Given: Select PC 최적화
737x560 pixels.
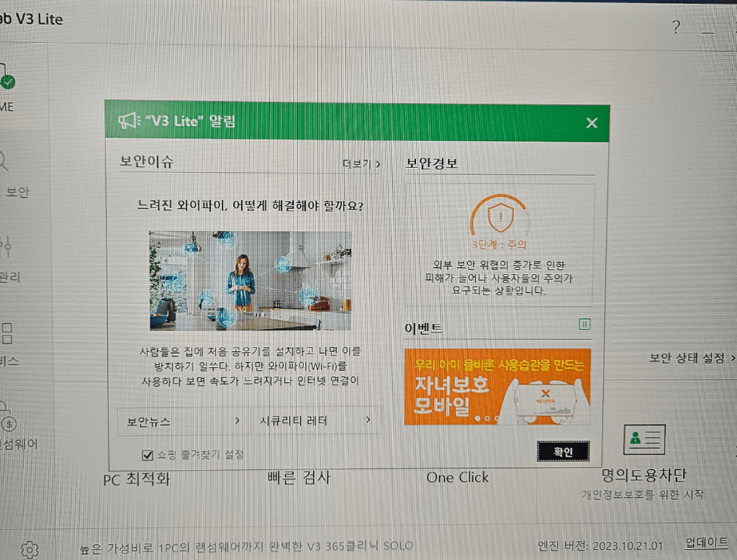Looking at the screenshot, I should (136, 479).
